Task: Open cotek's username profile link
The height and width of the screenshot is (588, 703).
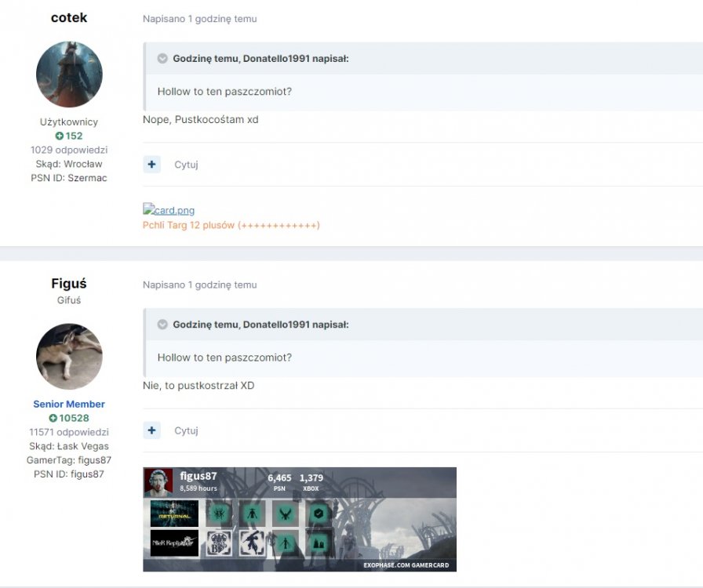Action: [69, 18]
